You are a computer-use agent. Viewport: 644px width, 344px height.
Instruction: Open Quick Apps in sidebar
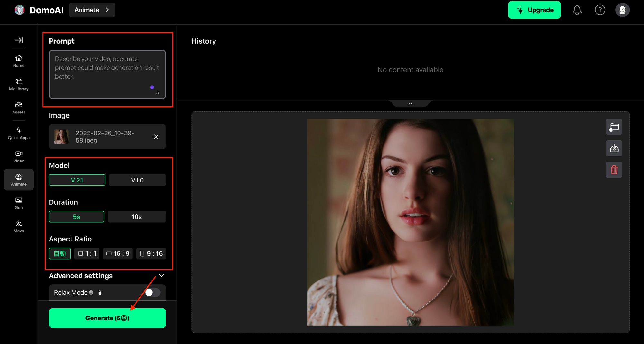19,133
